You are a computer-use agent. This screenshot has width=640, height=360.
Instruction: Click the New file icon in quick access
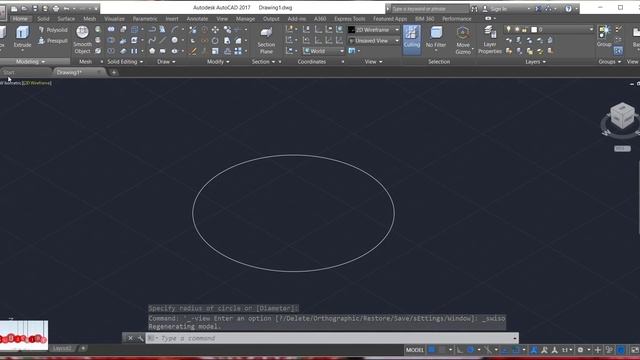point(14,8)
